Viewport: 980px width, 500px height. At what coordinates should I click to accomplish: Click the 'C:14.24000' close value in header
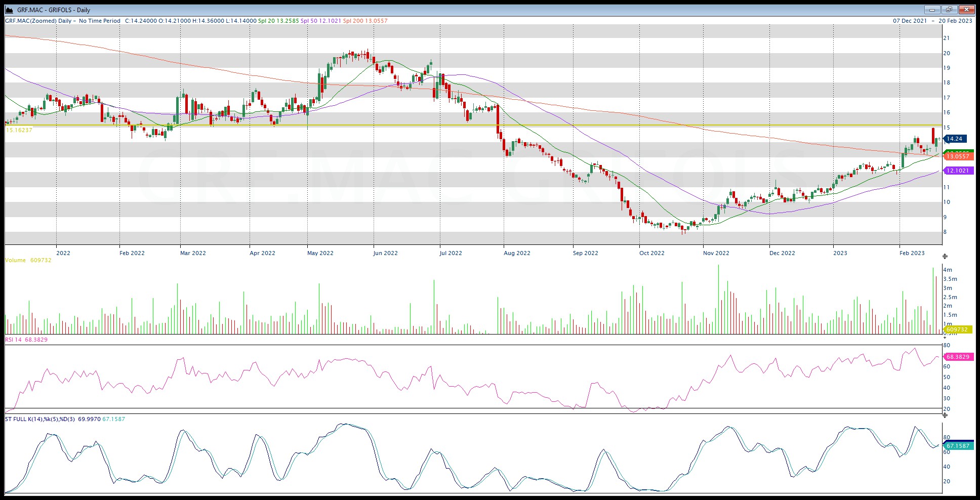coord(141,21)
